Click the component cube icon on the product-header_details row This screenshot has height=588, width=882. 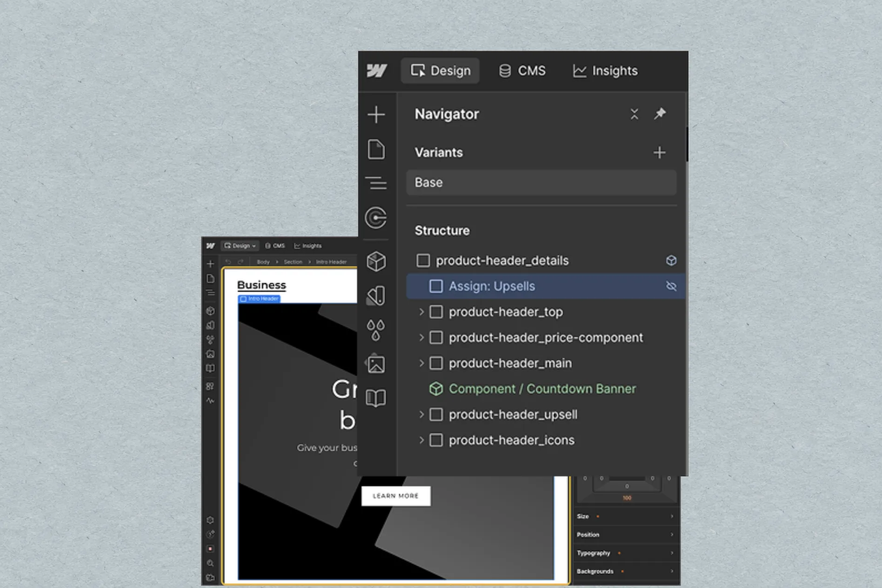click(x=671, y=261)
